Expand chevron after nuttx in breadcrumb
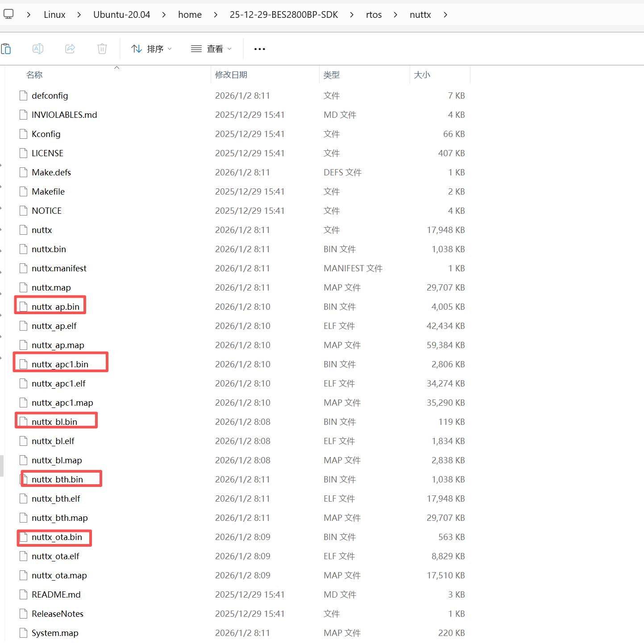Image resolution: width=644 pixels, height=644 pixels. coord(445,15)
